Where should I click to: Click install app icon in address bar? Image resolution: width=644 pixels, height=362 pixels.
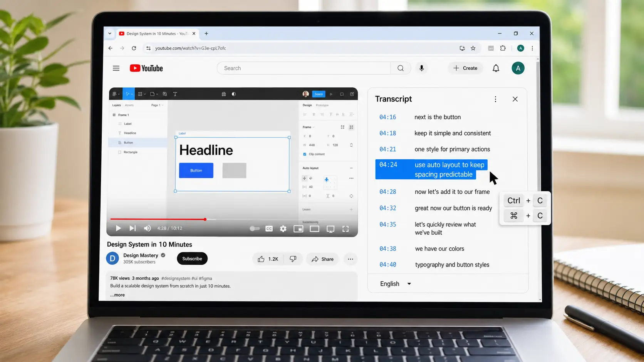[x=462, y=48]
